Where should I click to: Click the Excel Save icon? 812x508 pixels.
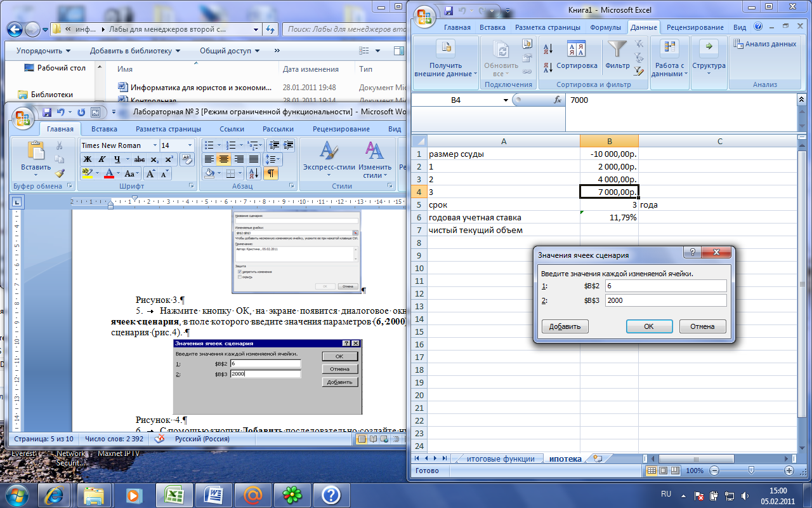tap(449, 11)
